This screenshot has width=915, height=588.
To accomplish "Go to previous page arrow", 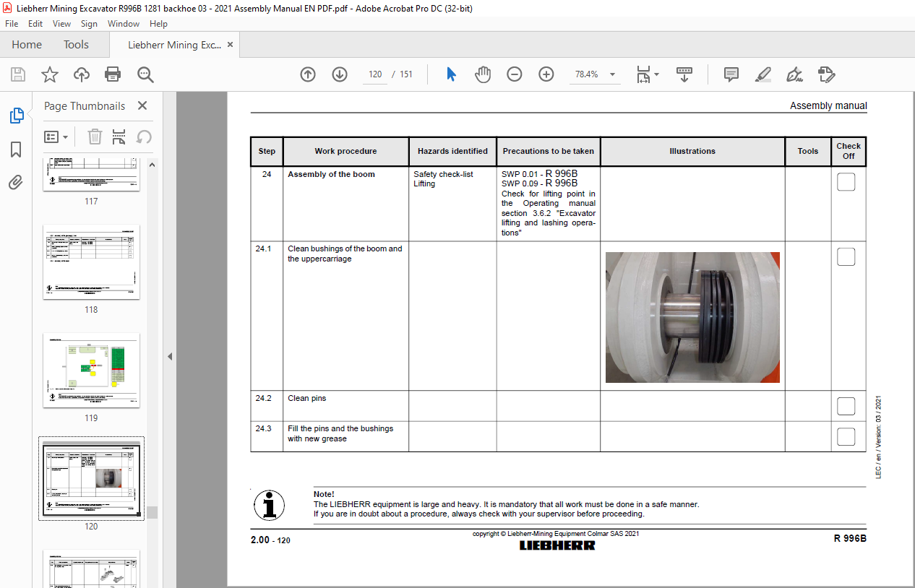I will tap(308, 74).
